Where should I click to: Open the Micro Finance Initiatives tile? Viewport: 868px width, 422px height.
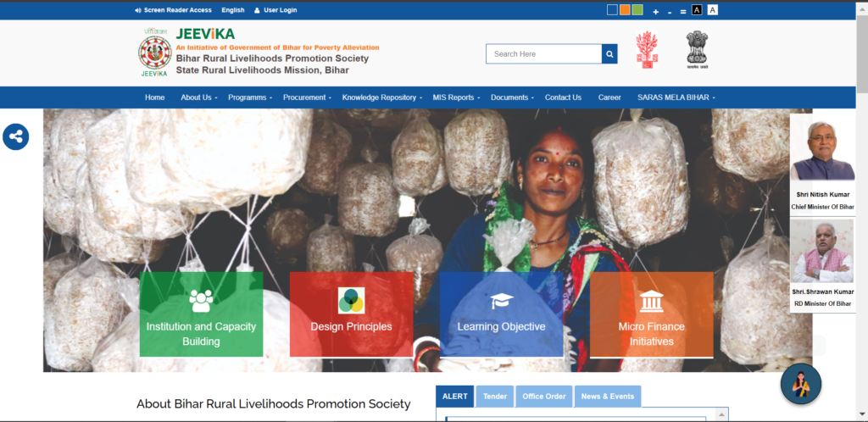(652, 314)
